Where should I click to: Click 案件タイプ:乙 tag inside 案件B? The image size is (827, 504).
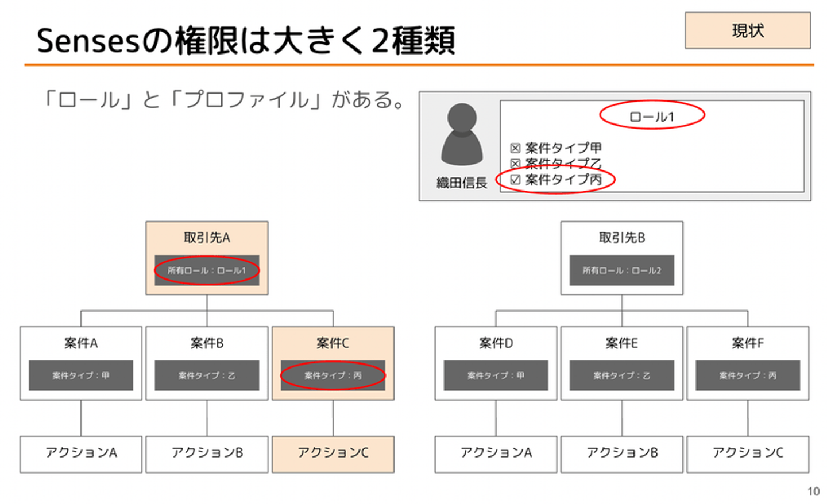pos(207,375)
